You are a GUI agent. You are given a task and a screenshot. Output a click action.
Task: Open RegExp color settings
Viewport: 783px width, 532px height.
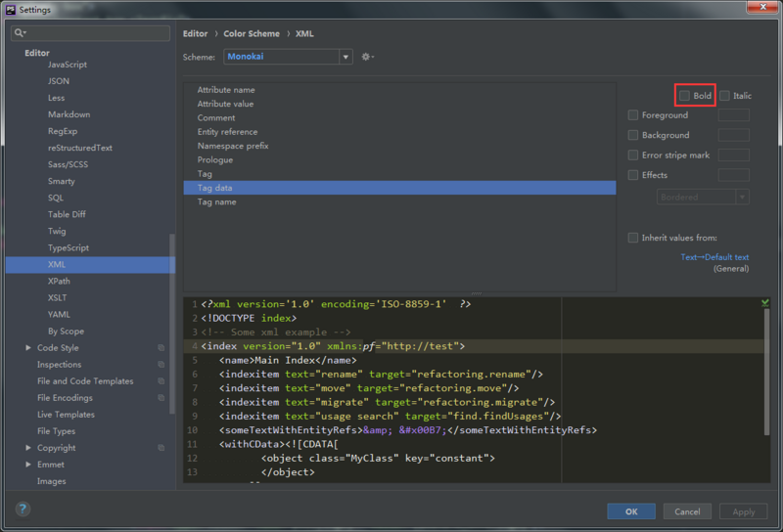click(x=63, y=131)
